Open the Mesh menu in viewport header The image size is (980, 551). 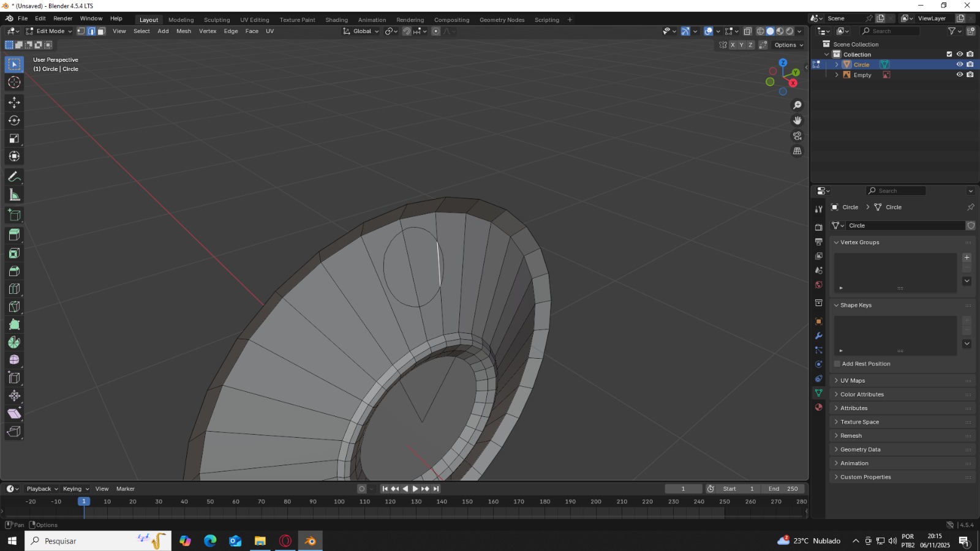tap(184, 31)
